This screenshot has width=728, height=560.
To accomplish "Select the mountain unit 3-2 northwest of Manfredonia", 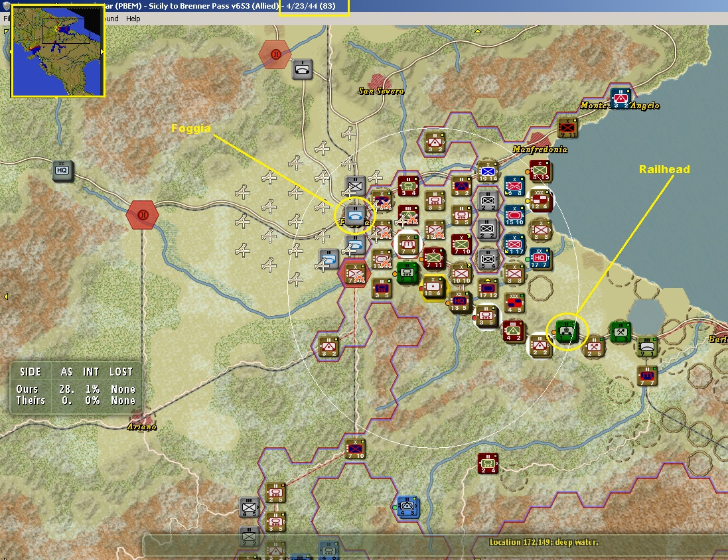I will (x=435, y=142).
